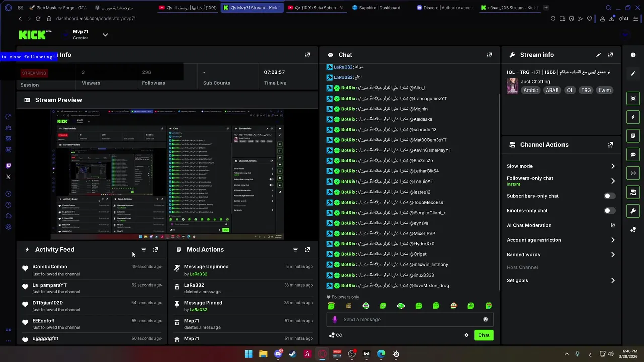
Task: Click the right sidebar pencil edit icon
Action: (633, 74)
